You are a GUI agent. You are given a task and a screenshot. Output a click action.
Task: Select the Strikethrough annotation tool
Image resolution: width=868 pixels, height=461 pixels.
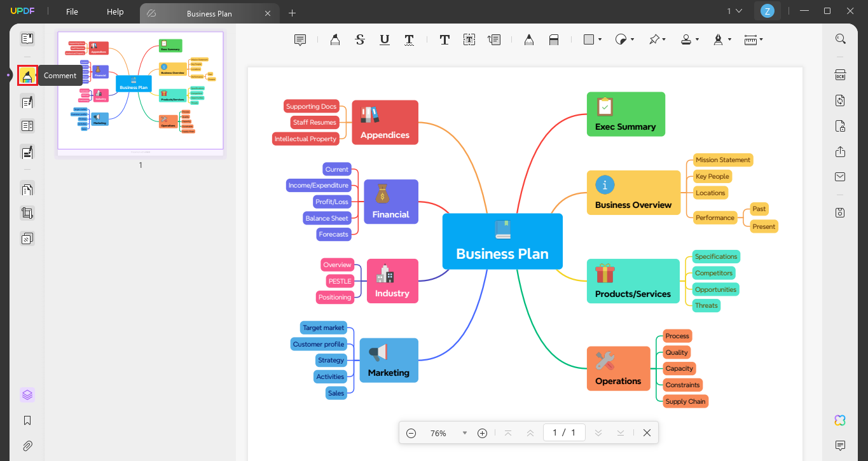[360, 39]
